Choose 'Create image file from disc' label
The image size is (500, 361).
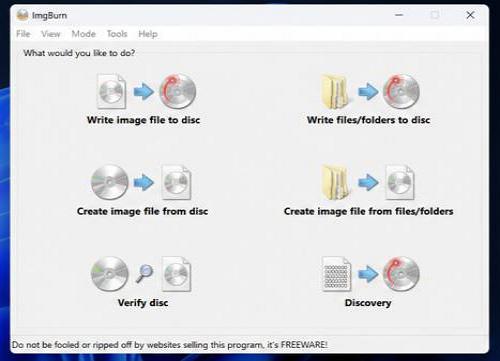142,211
